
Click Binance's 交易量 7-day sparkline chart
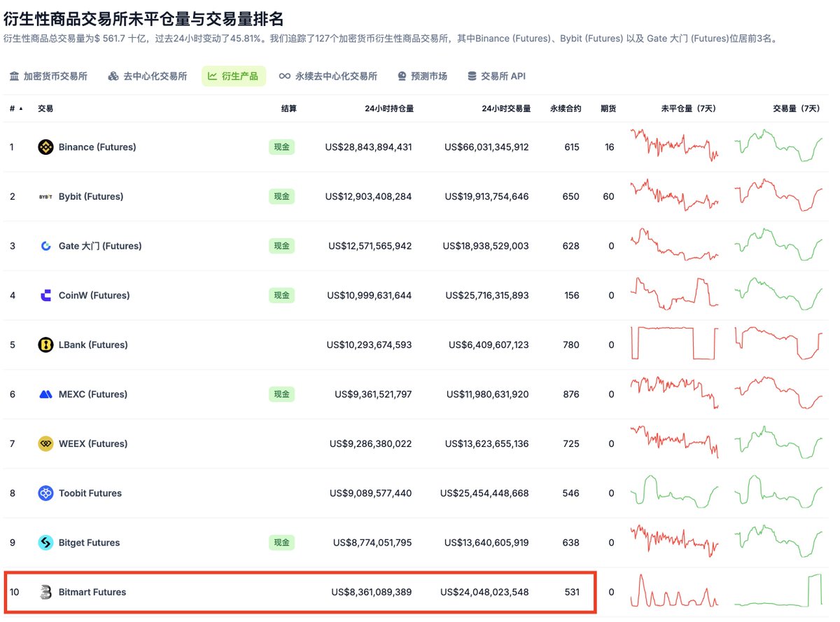click(x=779, y=145)
